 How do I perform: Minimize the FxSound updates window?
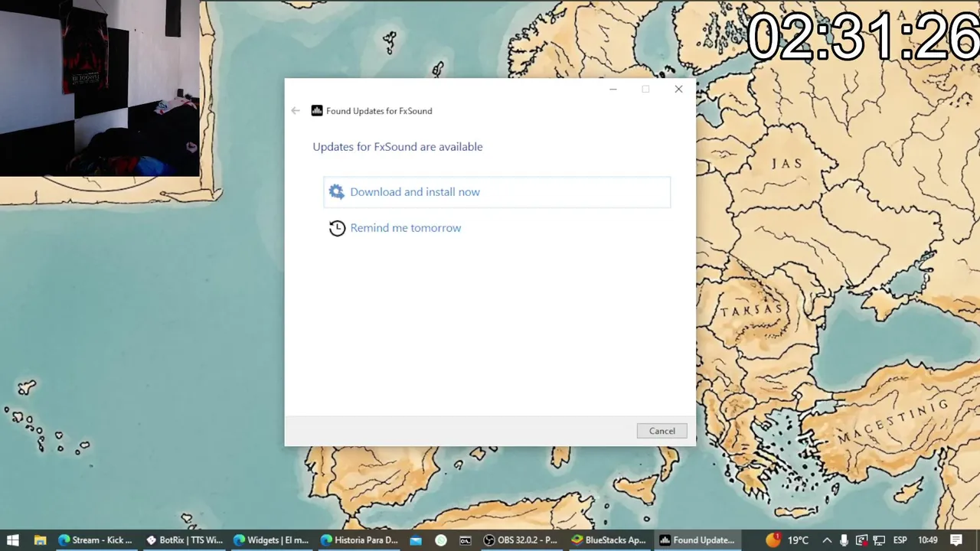[612, 90]
